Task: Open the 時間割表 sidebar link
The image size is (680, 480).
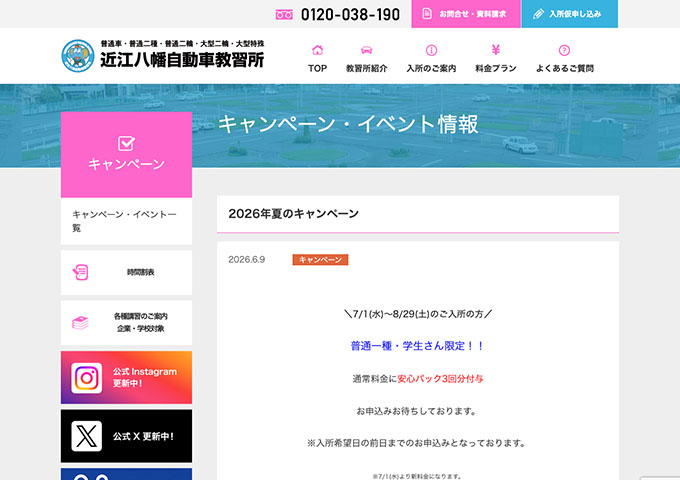Action: [x=126, y=272]
